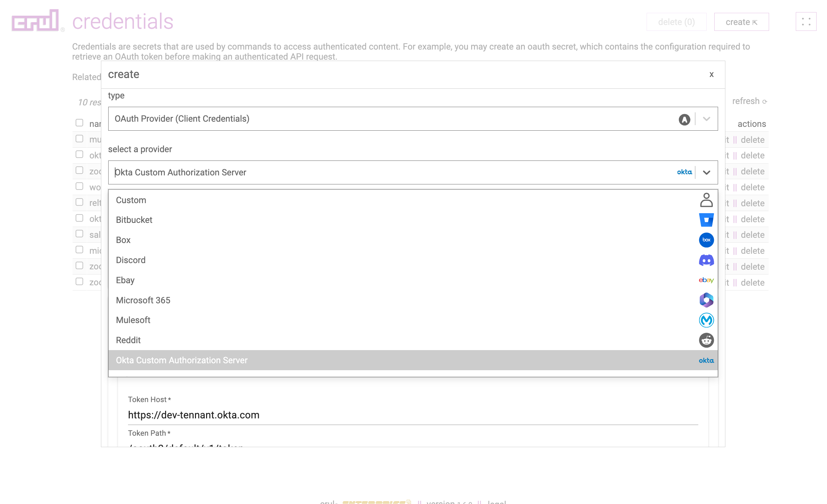Click the create button at top right
The image size is (827, 504).
click(x=741, y=22)
